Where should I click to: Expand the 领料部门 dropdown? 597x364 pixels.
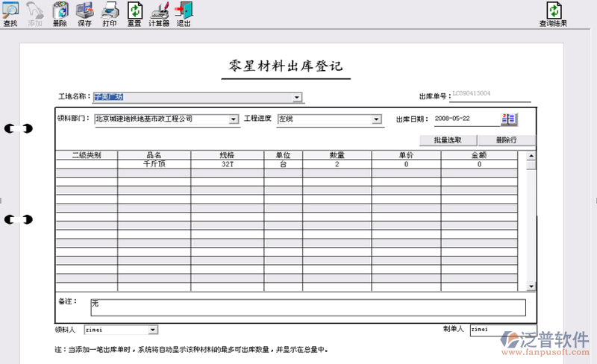tap(234, 119)
